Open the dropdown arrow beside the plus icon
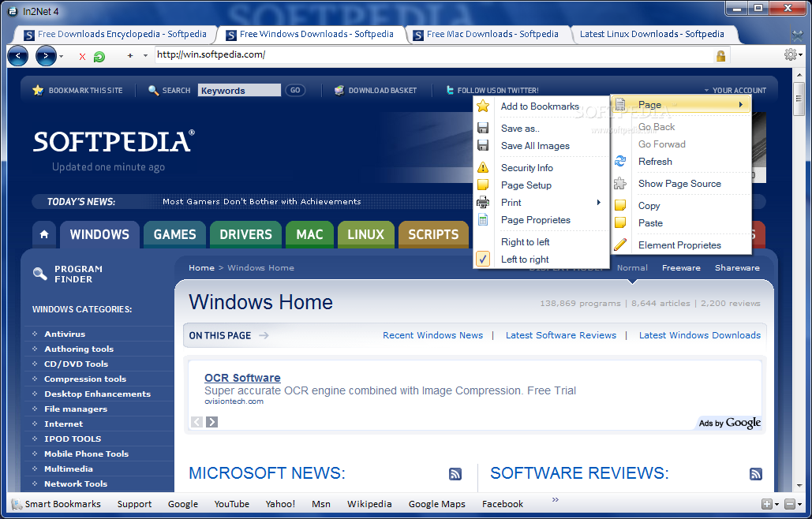The height and width of the screenshot is (519, 812). (145, 55)
